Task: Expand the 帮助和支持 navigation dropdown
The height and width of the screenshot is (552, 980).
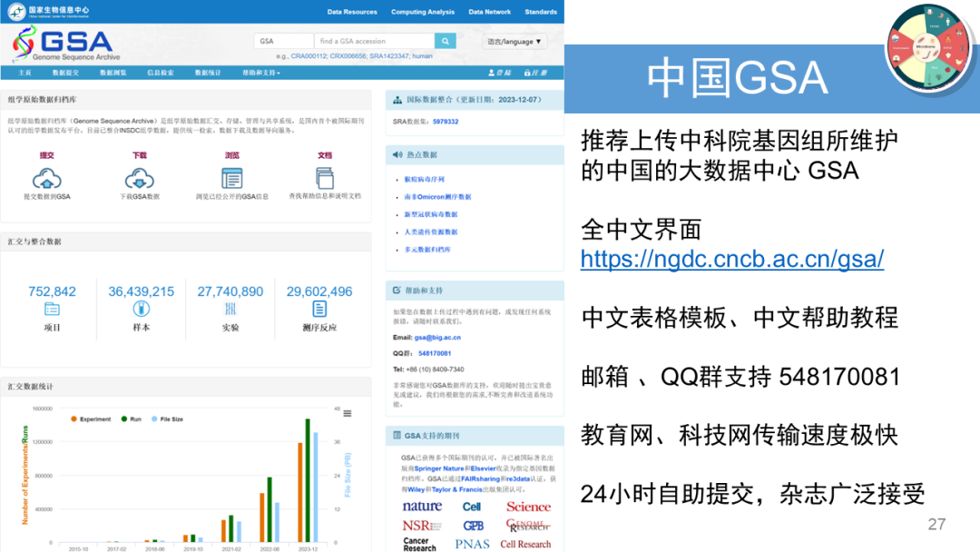Action: [261, 74]
